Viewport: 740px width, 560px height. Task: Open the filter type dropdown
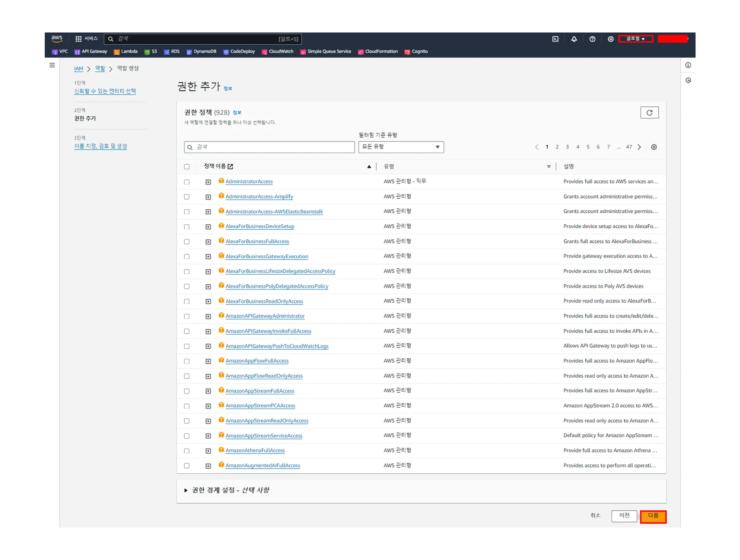point(401,147)
